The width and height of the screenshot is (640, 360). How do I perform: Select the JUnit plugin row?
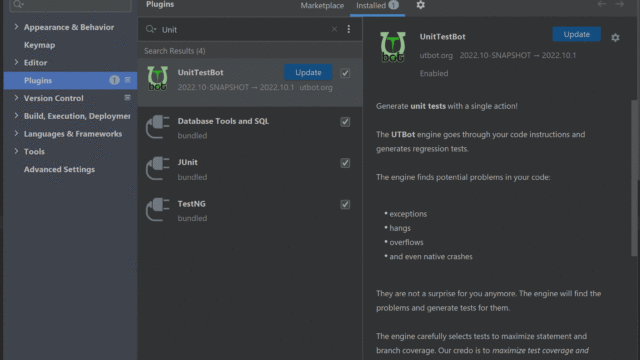click(250, 169)
